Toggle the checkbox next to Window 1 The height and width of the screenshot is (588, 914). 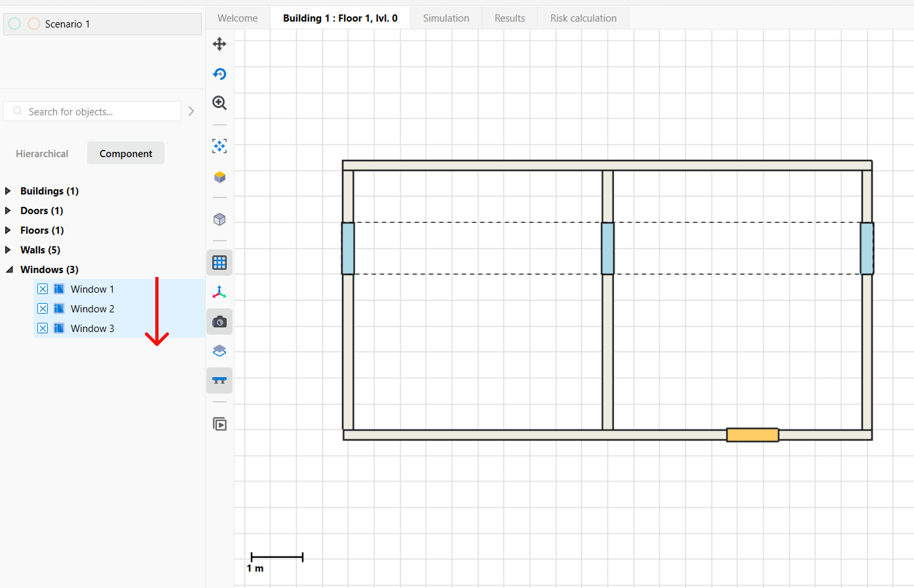point(43,289)
